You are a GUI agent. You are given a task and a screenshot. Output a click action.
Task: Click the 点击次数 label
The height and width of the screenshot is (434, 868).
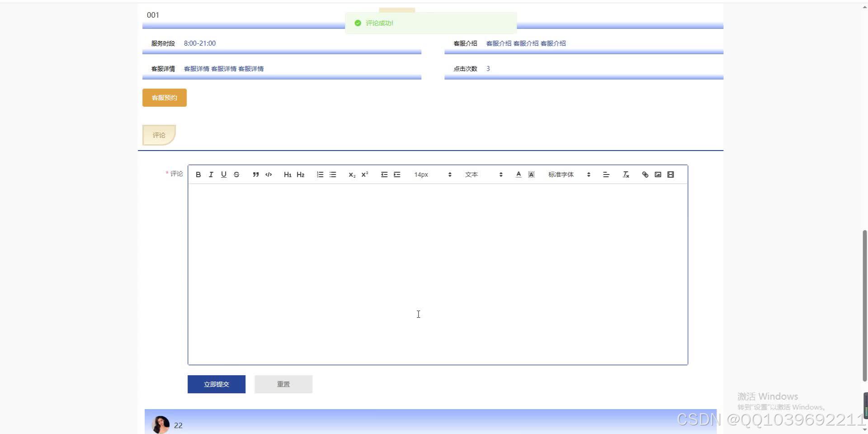point(465,69)
